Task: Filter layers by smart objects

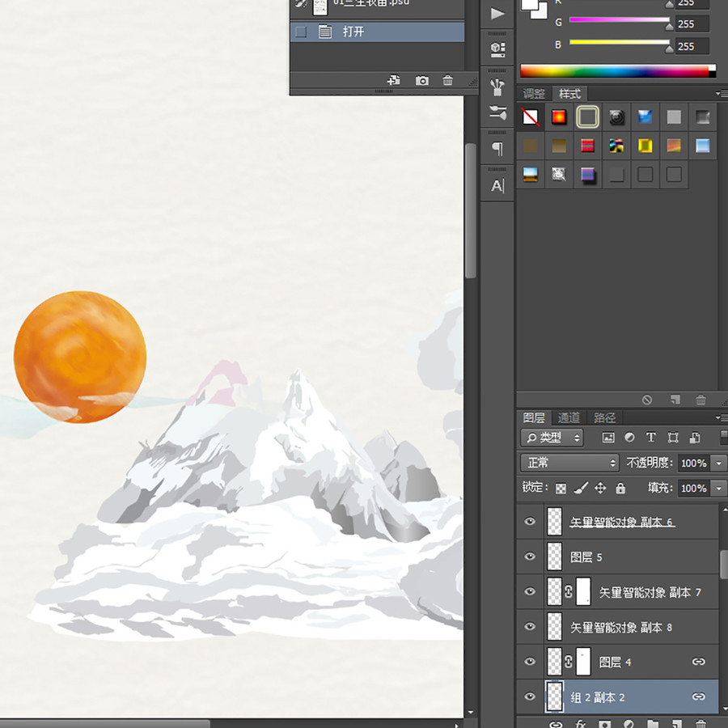Action: click(x=695, y=438)
